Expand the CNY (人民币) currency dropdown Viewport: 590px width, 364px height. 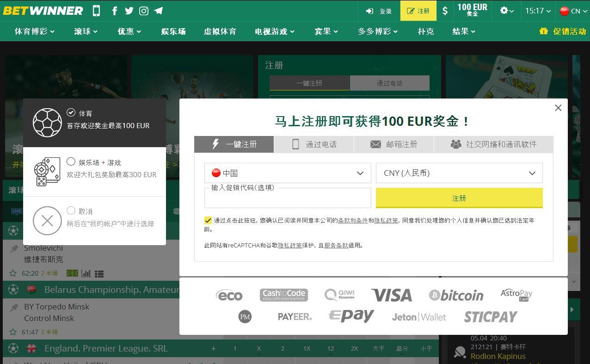(x=459, y=173)
